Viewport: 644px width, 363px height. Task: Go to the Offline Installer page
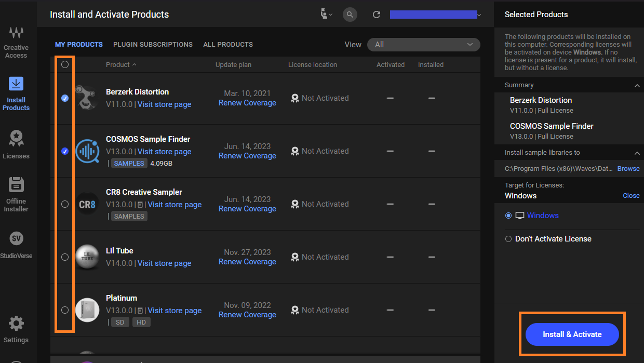coord(16,194)
